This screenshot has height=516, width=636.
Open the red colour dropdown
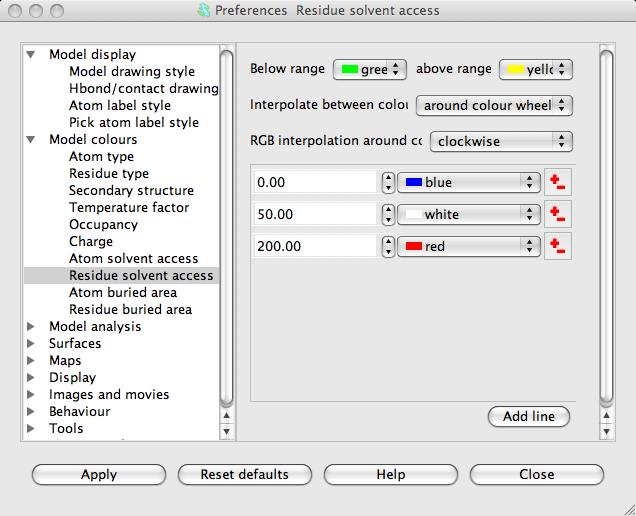point(469,247)
